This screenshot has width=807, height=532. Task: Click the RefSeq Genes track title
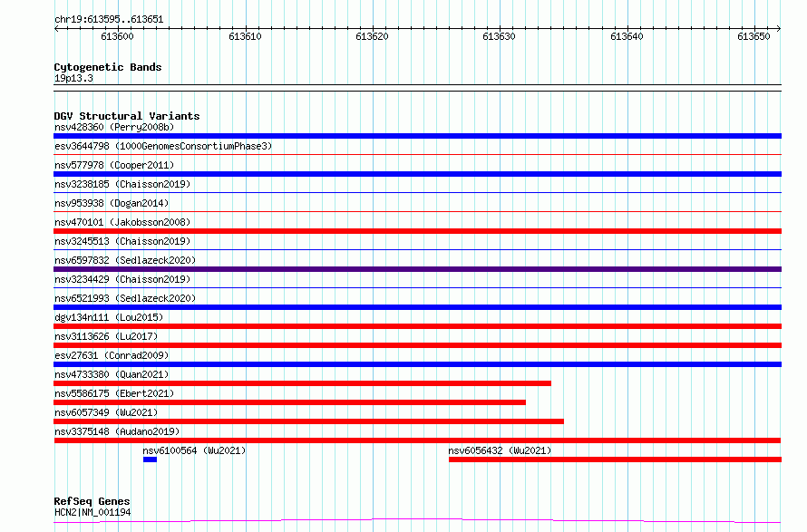click(x=92, y=501)
